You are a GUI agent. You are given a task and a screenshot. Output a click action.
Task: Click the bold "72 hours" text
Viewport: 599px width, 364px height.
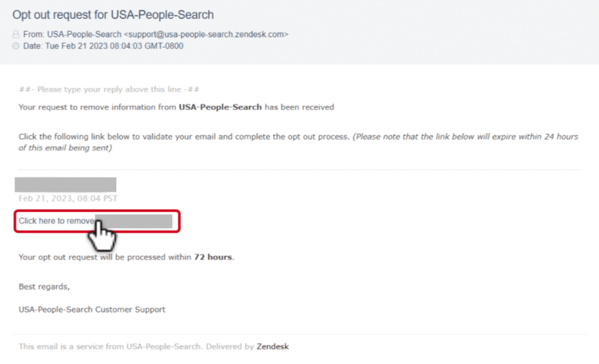[x=213, y=258]
